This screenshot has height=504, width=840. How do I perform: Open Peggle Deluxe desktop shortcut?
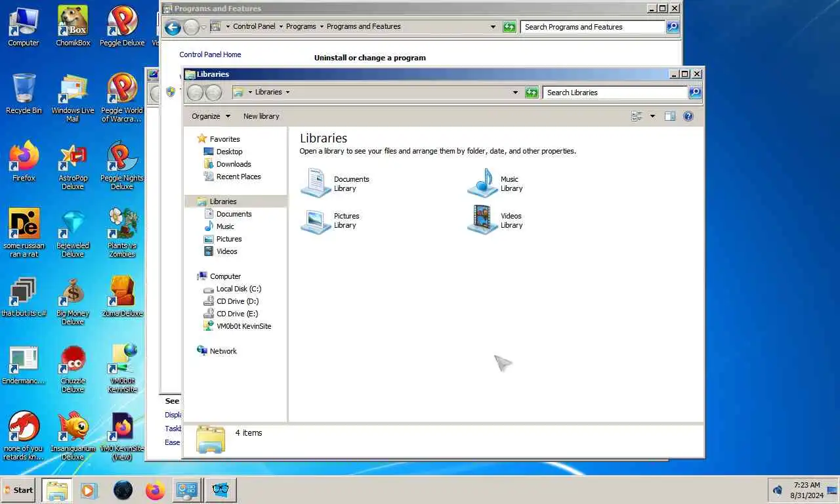[x=122, y=26]
